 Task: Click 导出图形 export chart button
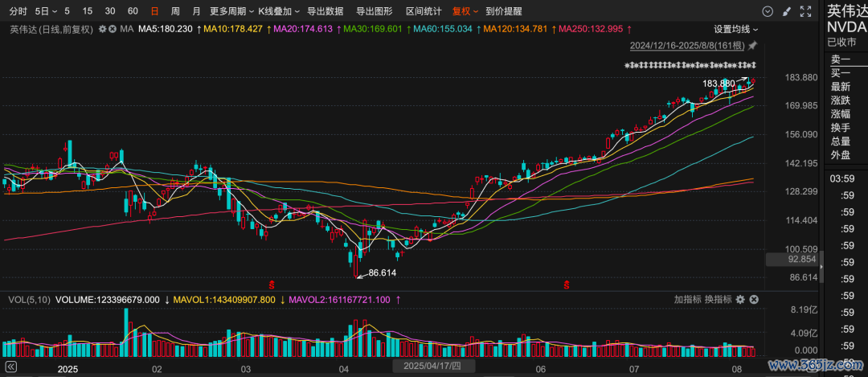[x=375, y=11]
